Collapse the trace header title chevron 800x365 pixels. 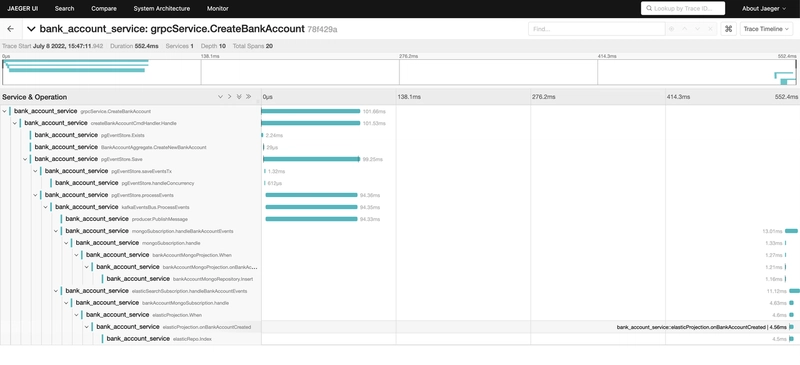point(32,29)
